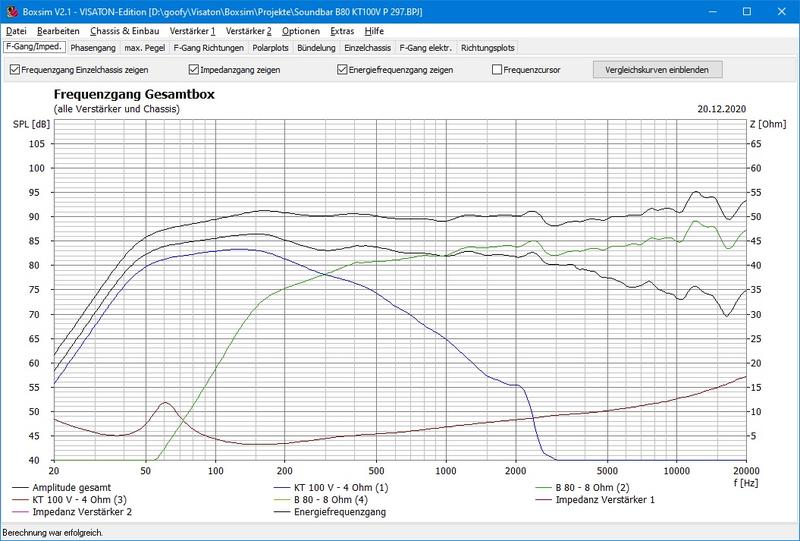Viewport: 800px width, 541px height.
Task: Open the Datei menu
Action: click(16, 31)
